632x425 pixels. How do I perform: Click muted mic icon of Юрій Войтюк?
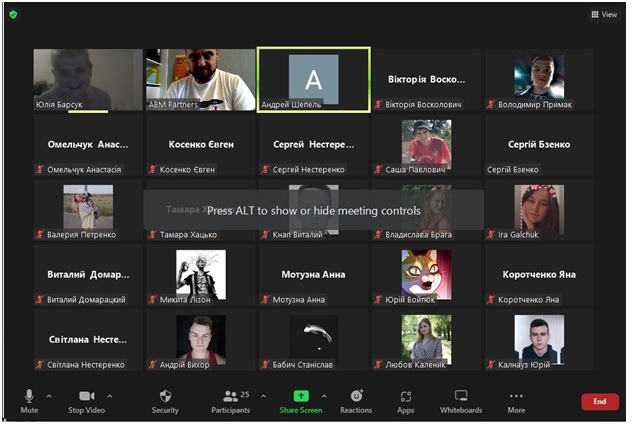378,300
